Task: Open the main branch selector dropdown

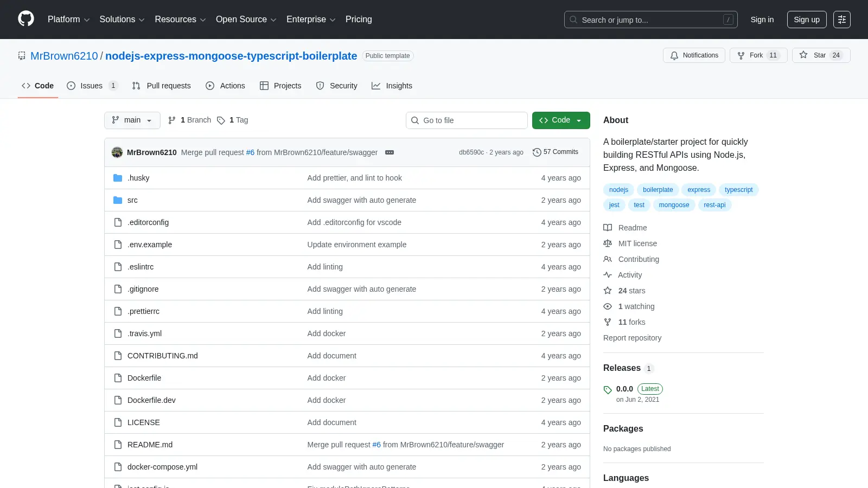Action: coord(132,120)
